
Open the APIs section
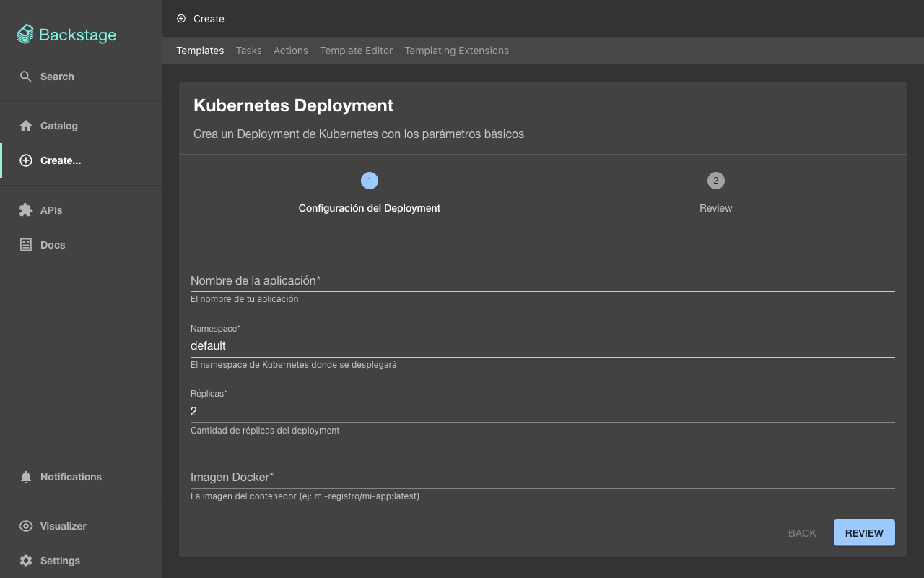click(x=51, y=210)
